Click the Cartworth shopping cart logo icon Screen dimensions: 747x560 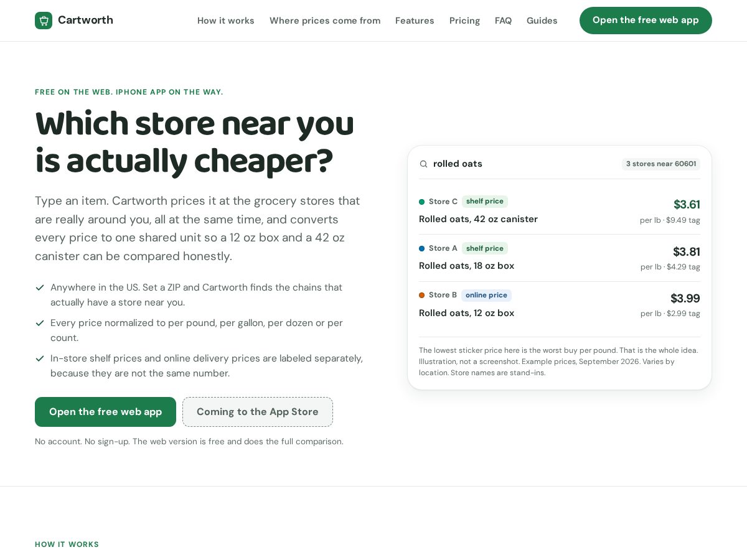[x=44, y=21]
